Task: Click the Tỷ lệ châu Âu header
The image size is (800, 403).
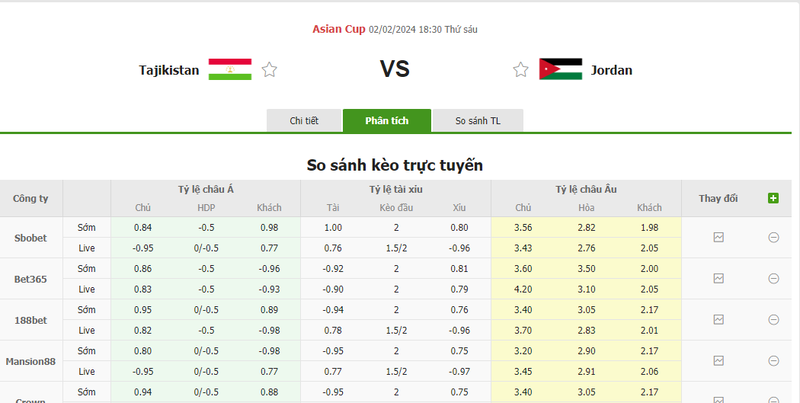Action: coord(586,189)
